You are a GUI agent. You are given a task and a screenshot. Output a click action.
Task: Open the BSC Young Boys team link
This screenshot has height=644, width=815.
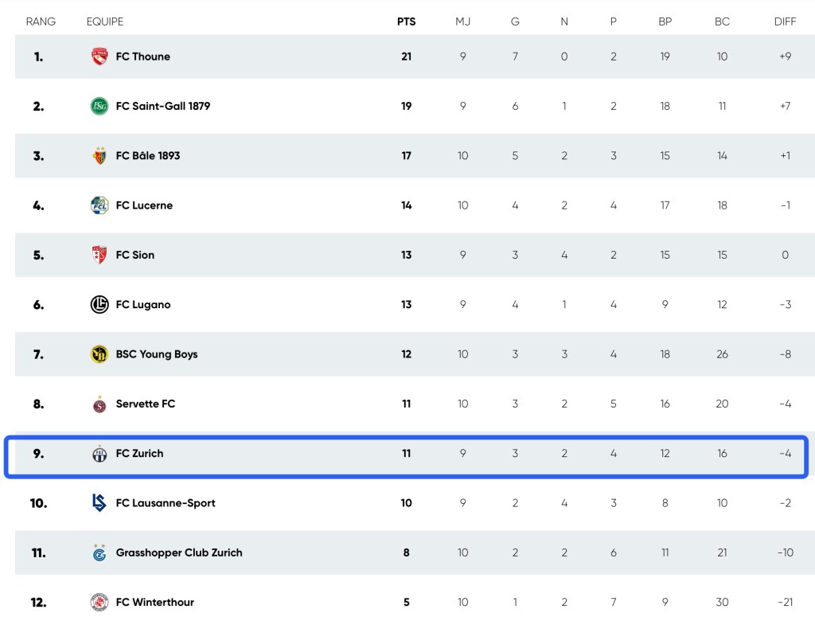pos(157,354)
